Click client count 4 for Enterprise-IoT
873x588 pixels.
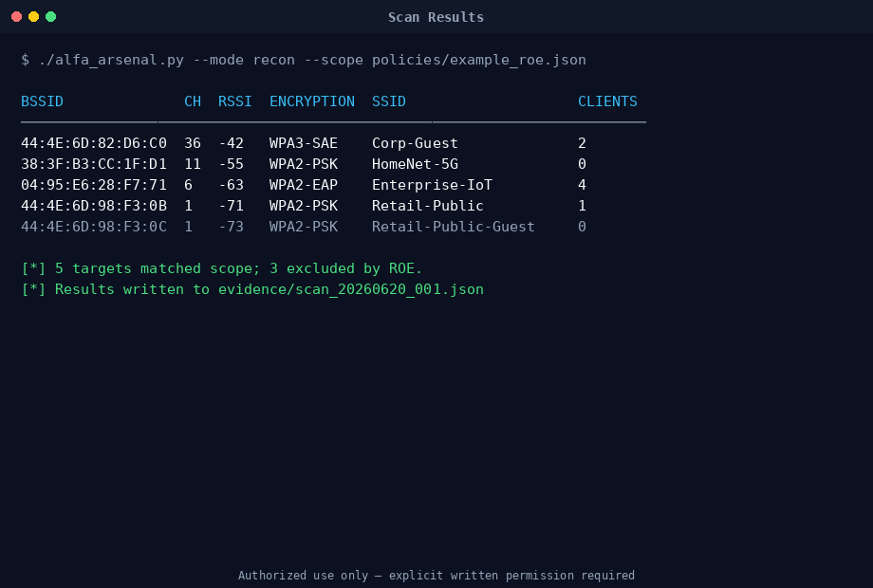(582, 185)
